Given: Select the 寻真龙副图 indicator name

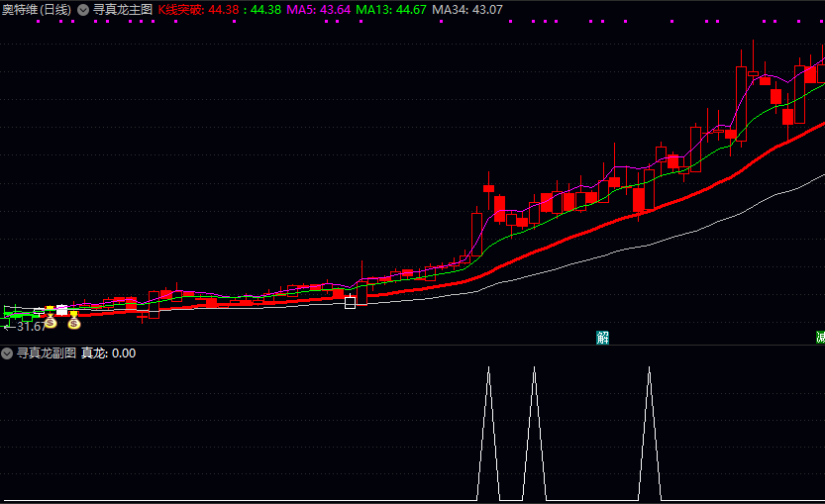Looking at the screenshot, I should [x=47, y=353].
